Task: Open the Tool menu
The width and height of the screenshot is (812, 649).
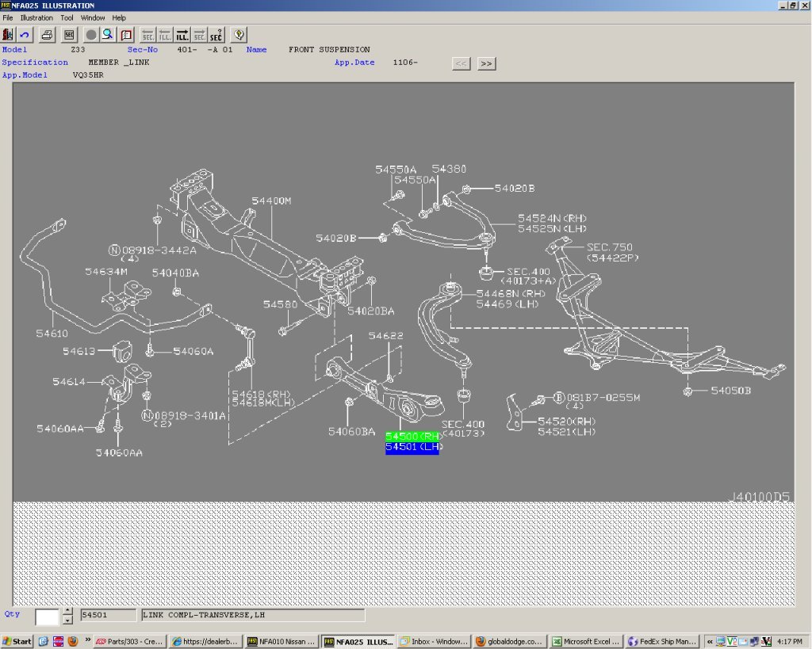Action: tap(67, 17)
